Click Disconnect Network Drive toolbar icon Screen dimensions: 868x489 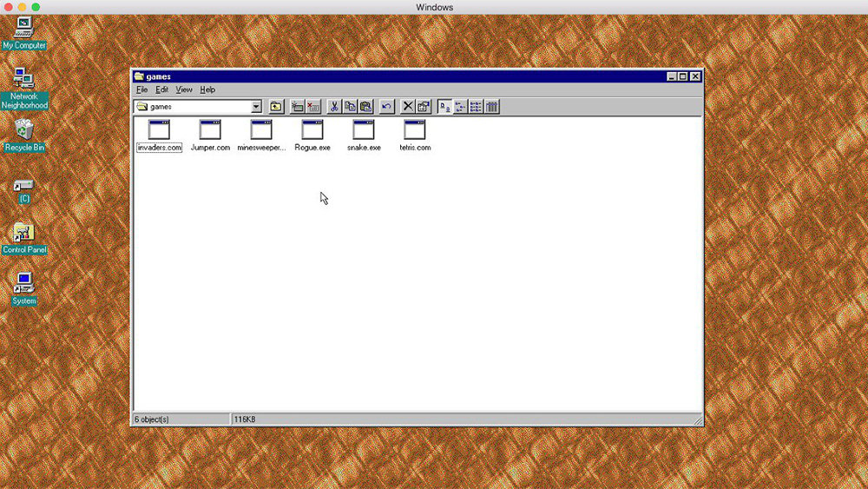[313, 106]
